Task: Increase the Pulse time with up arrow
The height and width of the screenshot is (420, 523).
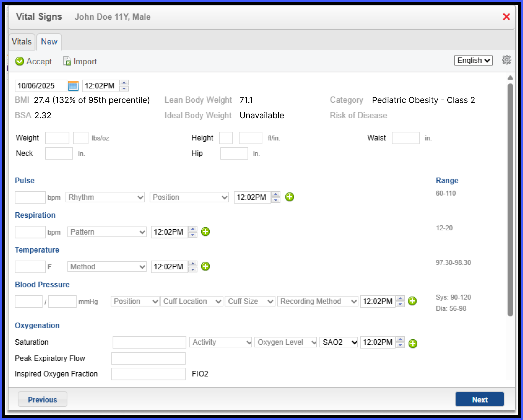Action: coord(276,194)
